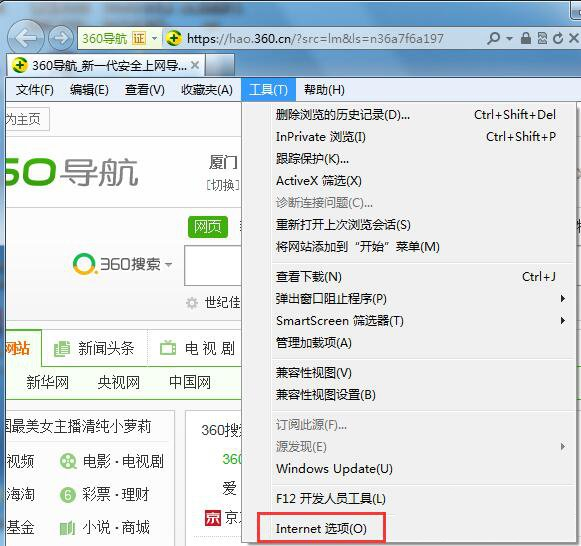Click the red 京 JD icon
This screenshot has width=581, height=546.
213,518
